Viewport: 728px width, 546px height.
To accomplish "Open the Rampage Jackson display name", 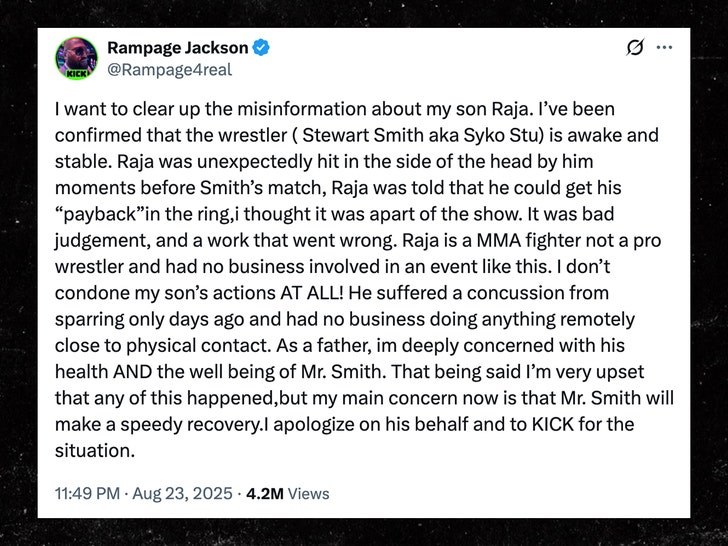I will coord(178,49).
